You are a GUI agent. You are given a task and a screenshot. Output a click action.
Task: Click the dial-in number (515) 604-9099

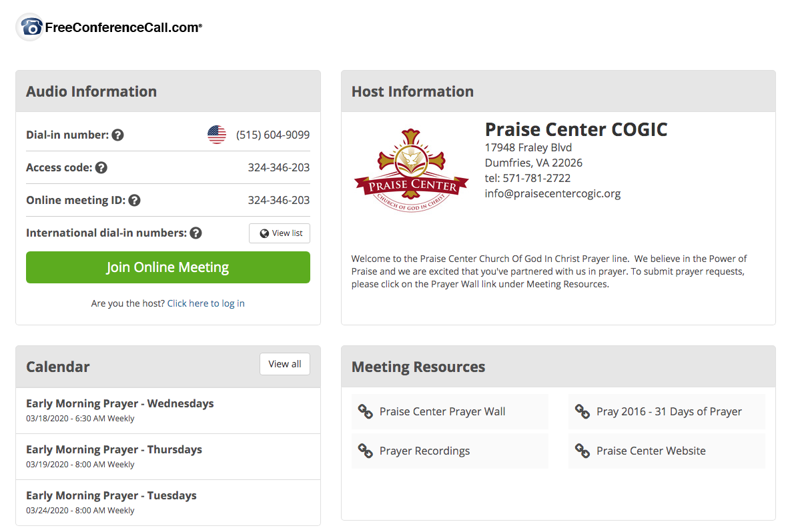click(x=273, y=135)
